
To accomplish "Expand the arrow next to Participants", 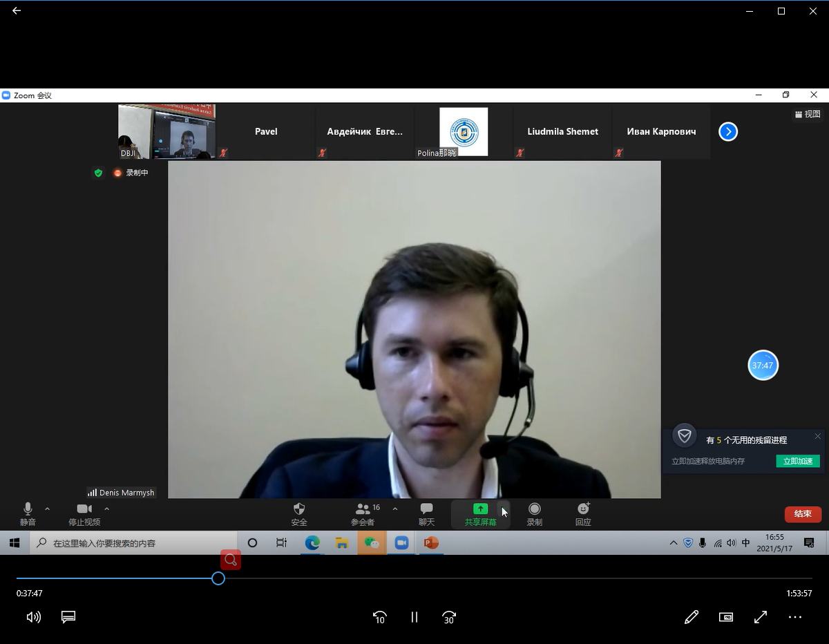I will (394, 509).
